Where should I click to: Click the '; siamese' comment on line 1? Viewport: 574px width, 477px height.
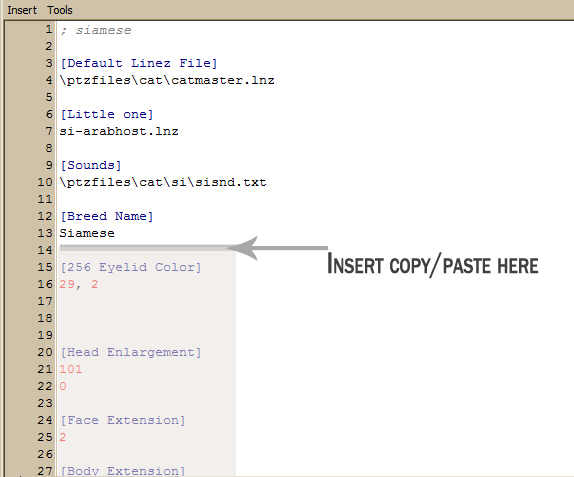(96, 30)
